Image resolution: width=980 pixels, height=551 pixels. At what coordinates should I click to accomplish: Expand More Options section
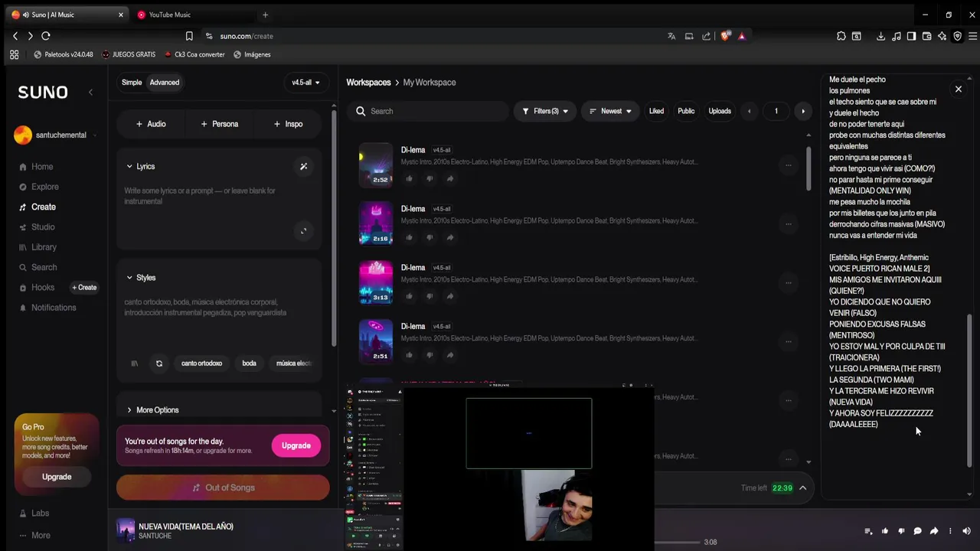tap(152, 410)
